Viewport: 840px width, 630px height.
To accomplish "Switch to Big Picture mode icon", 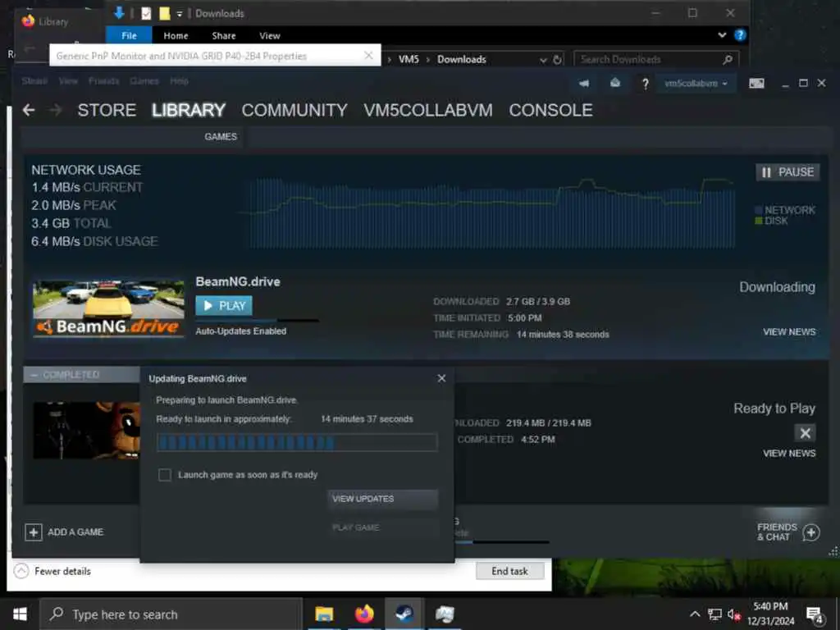I will (756, 84).
